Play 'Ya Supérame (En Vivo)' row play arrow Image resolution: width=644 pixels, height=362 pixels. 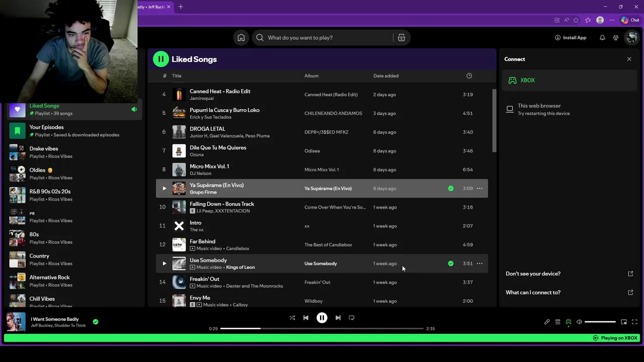164,189
